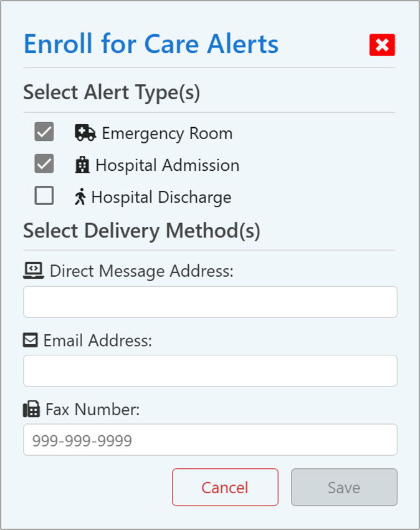Click the walking person discharge icon
The width and height of the screenshot is (420, 530).
pyautogui.click(x=80, y=198)
